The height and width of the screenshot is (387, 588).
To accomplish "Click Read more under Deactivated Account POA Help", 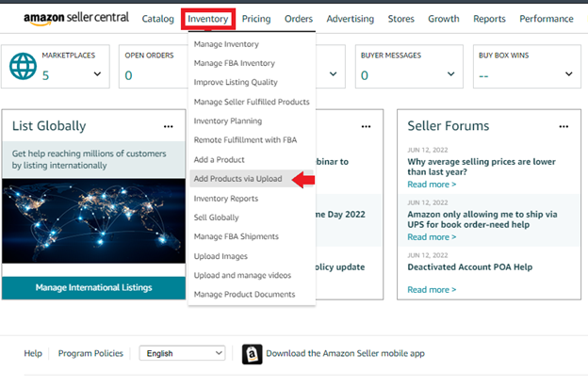I will click(432, 290).
